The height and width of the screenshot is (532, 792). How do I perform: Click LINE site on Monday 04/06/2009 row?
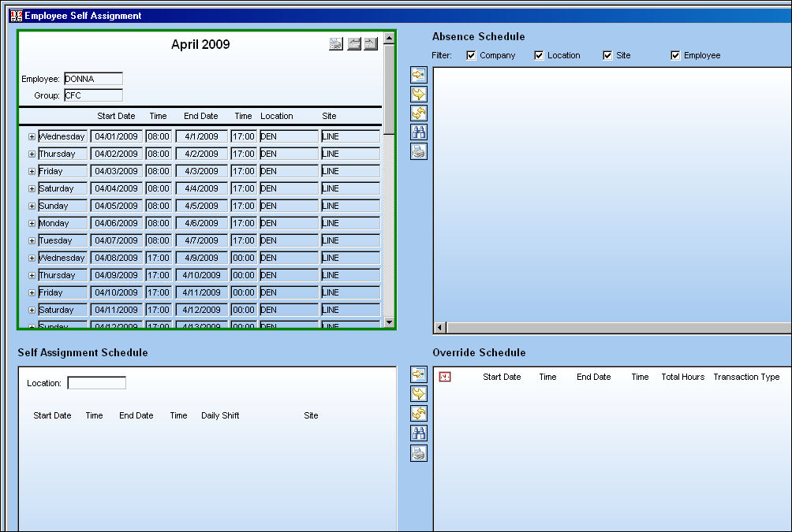[x=350, y=223]
